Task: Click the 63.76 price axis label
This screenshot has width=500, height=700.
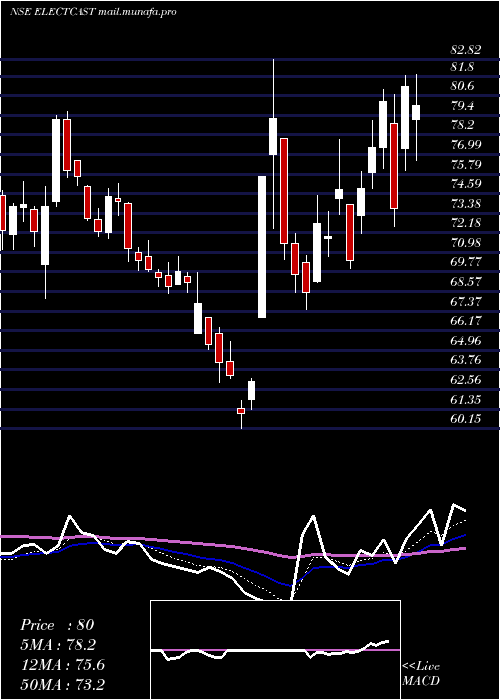Action: pos(466,360)
